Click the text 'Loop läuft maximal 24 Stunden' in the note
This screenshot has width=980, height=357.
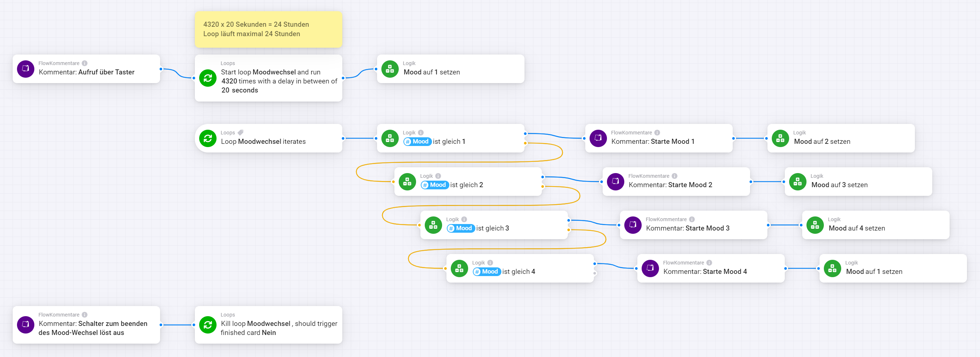point(252,34)
